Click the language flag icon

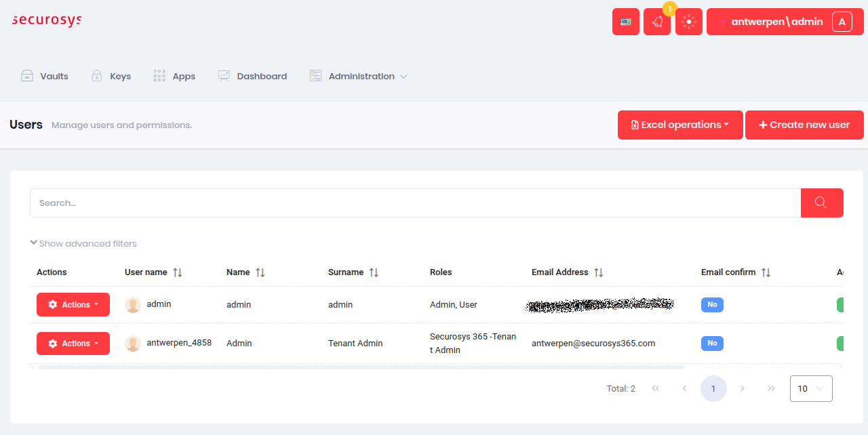(625, 21)
